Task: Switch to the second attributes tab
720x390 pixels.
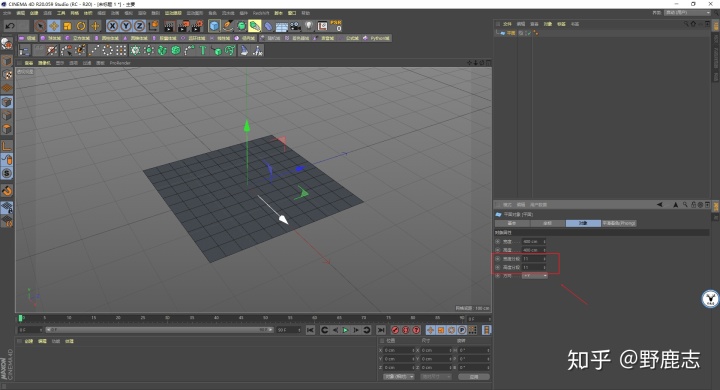Action: (547, 223)
